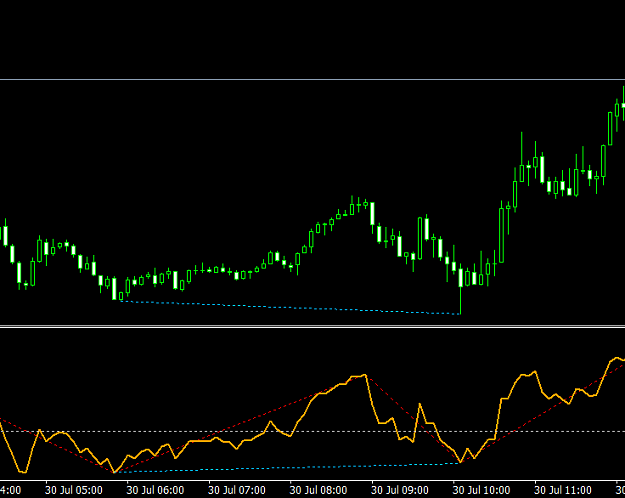625x498 pixels.
Task: Select the blue dotted divergence line under the candles
Action: [290, 307]
